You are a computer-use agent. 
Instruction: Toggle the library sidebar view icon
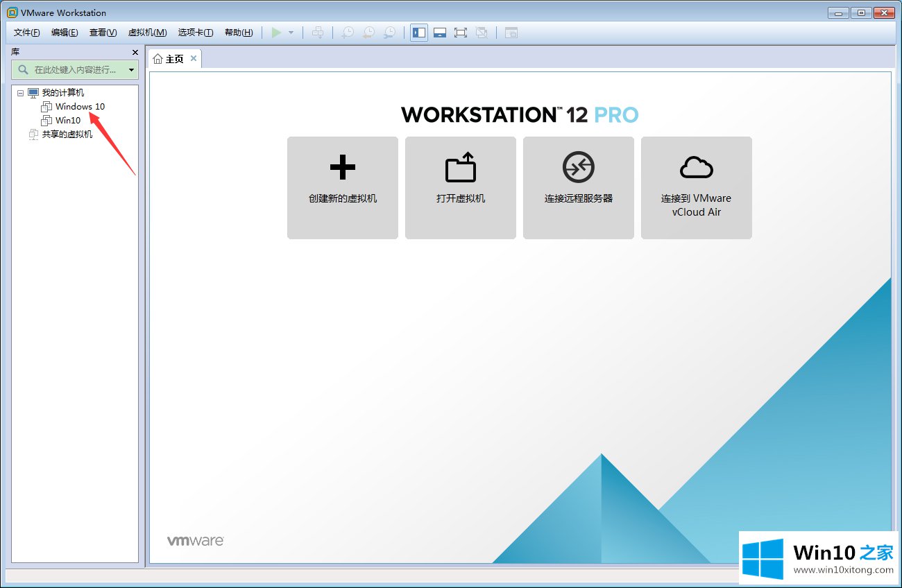click(418, 33)
